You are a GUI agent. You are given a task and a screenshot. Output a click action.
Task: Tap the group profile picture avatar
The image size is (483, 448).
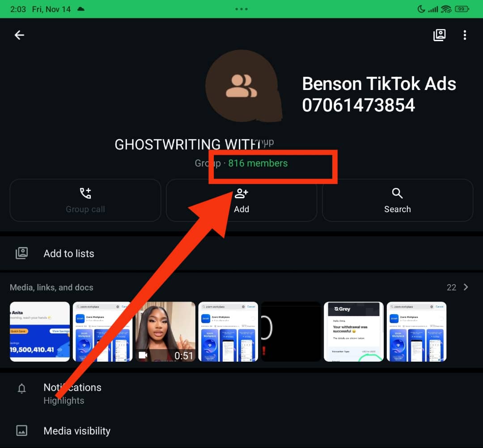[x=241, y=85]
